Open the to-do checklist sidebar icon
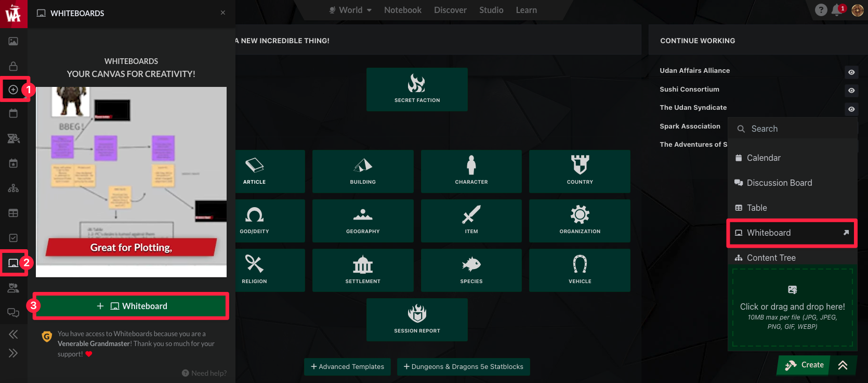Screen dimensions: 868x383 (14, 238)
